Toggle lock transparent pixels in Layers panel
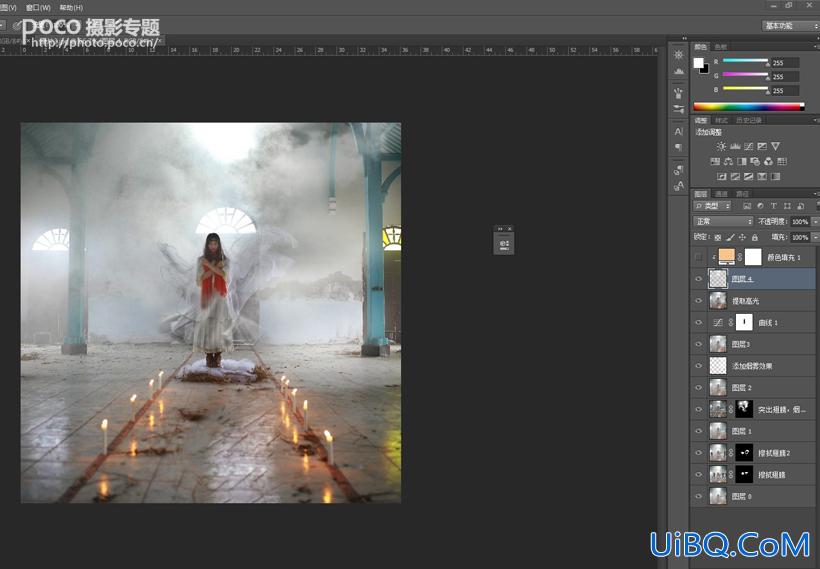Image resolution: width=820 pixels, height=569 pixels. [718, 237]
